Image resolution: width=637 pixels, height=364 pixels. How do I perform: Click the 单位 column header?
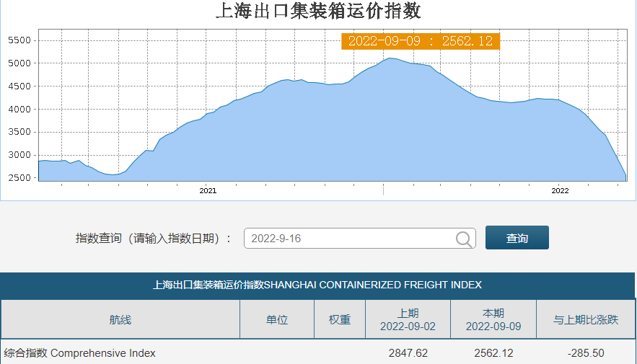pyautogui.click(x=277, y=319)
